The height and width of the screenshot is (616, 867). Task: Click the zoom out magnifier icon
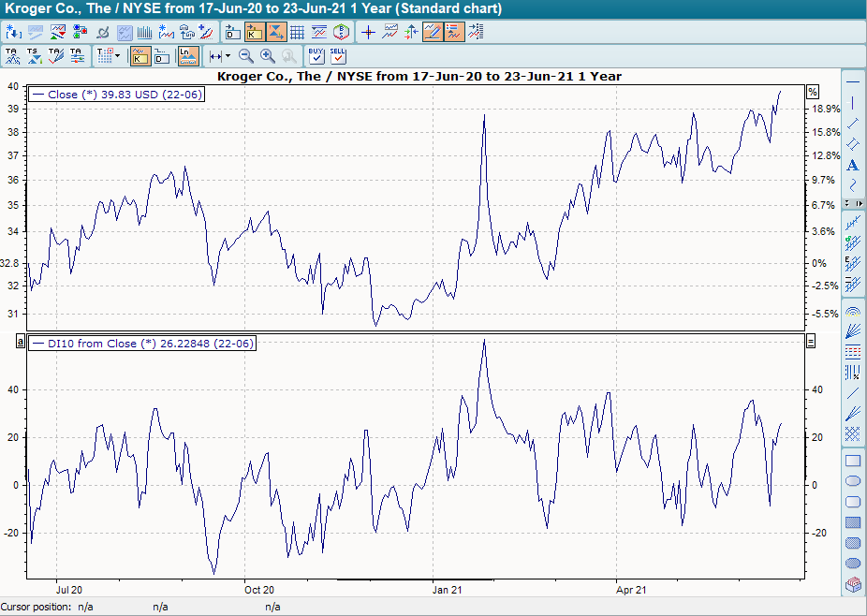[x=246, y=56]
